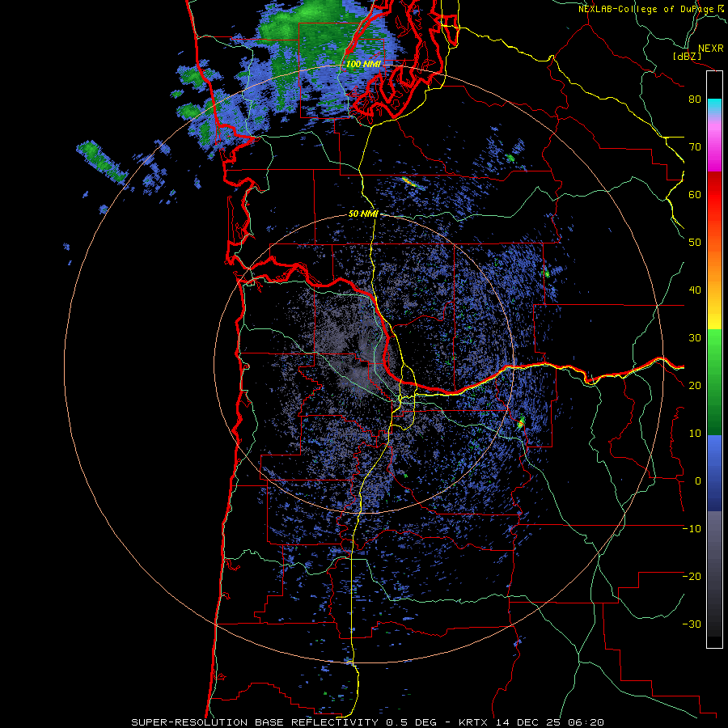728x728 pixels.
Task: Click the 30 value on the dBZ scale
Action: [695, 338]
